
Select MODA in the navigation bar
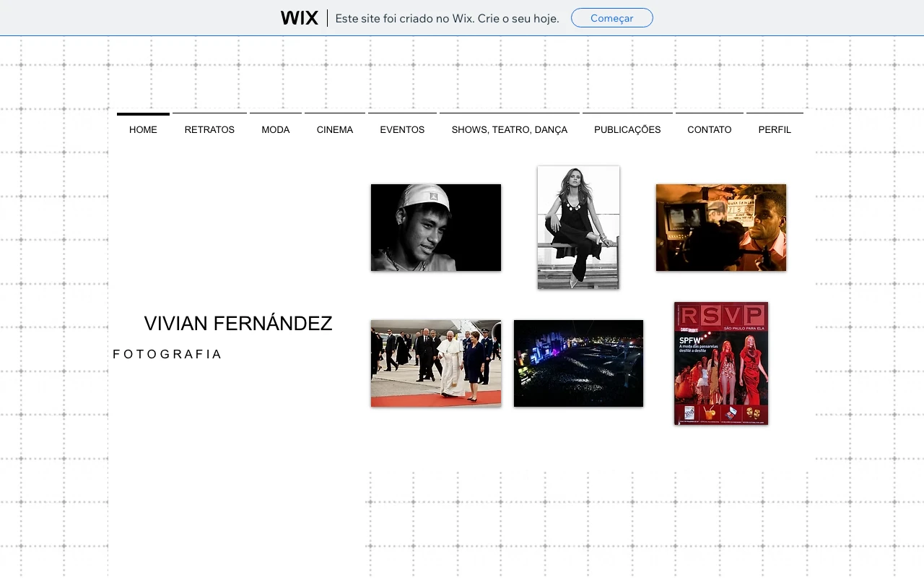point(276,129)
